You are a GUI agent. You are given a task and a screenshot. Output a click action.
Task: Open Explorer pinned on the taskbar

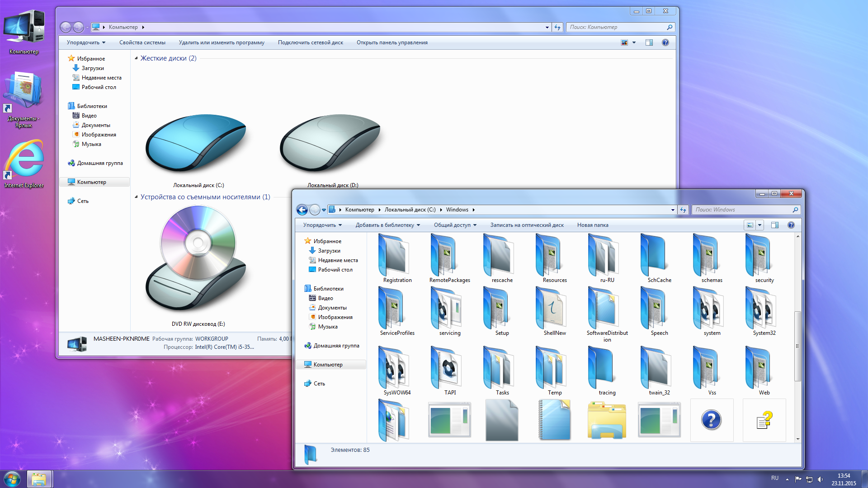click(39, 479)
